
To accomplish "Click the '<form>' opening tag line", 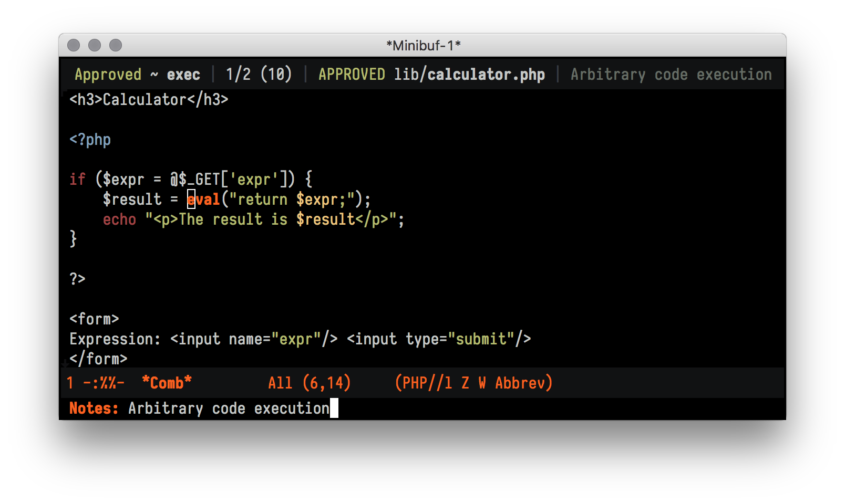I will [94, 319].
